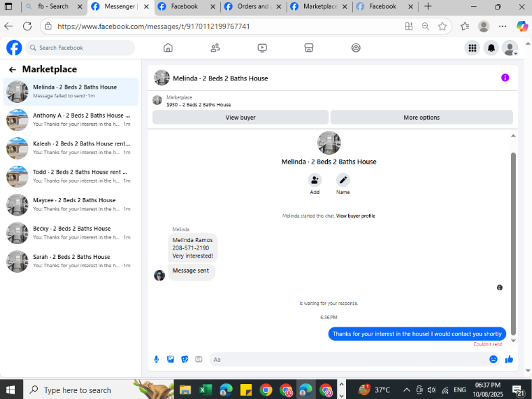The image size is (532, 399).
Task: Show hidden system tray icons
Action: click(x=406, y=390)
